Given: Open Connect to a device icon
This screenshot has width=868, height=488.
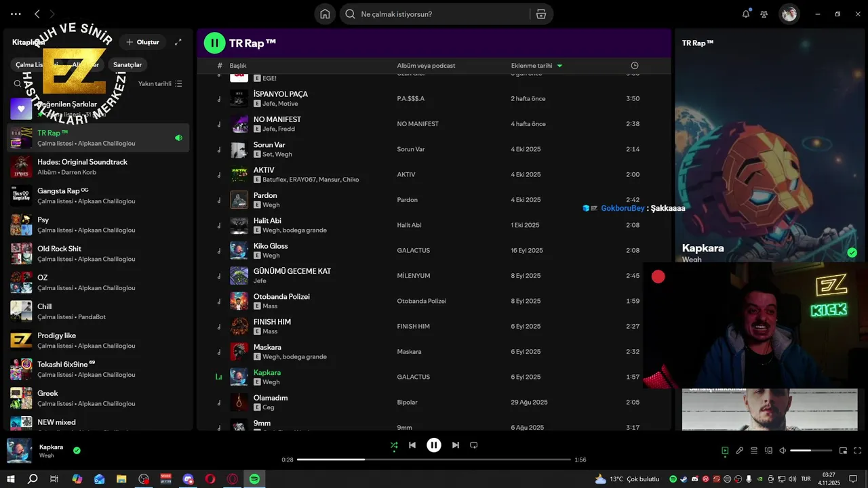Looking at the screenshot, I should coord(768,451).
